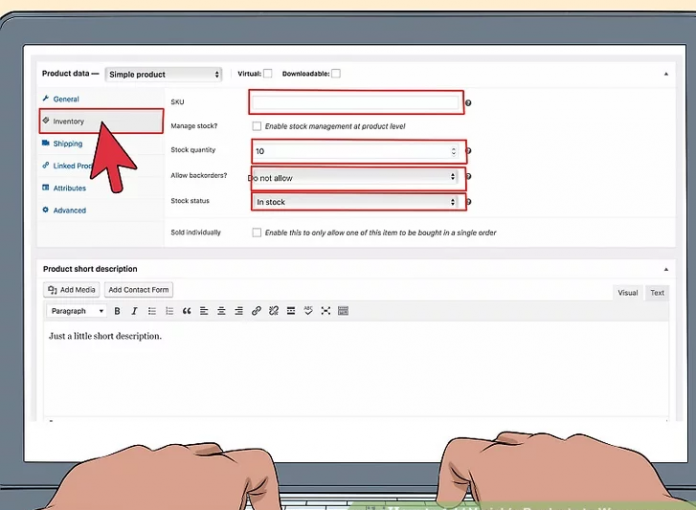Click into the SKU input field
Image resolution: width=696 pixels, height=510 pixels.
pos(355,102)
